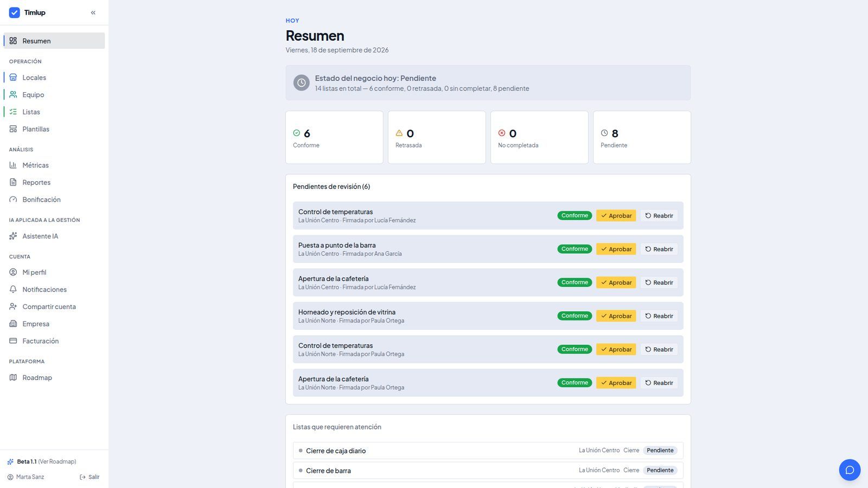Reopen Horneado y reposición de vitrina
Image resolution: width=868 pixels, height=488 pixels.
[659, 316]
